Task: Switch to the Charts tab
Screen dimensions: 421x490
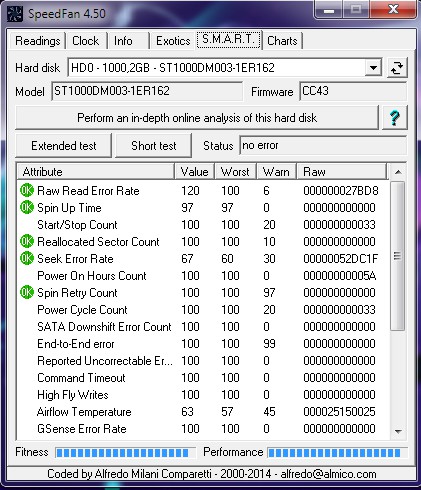Action: coord(282,41)
